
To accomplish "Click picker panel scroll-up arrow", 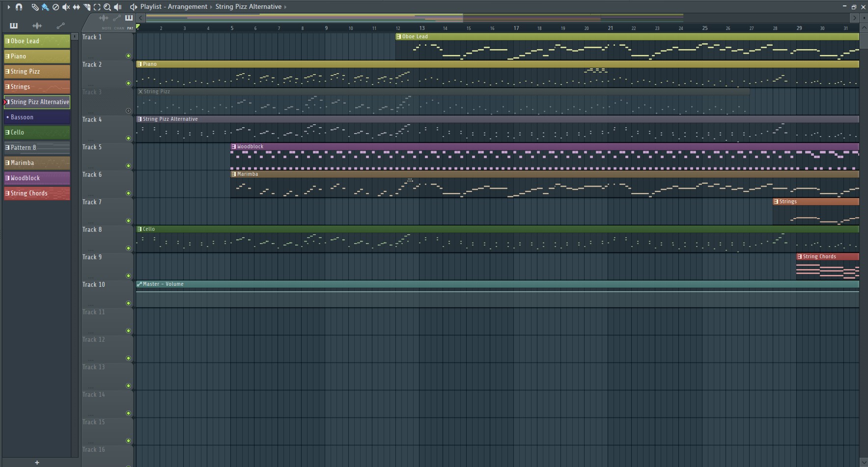I will coord(75,36).
